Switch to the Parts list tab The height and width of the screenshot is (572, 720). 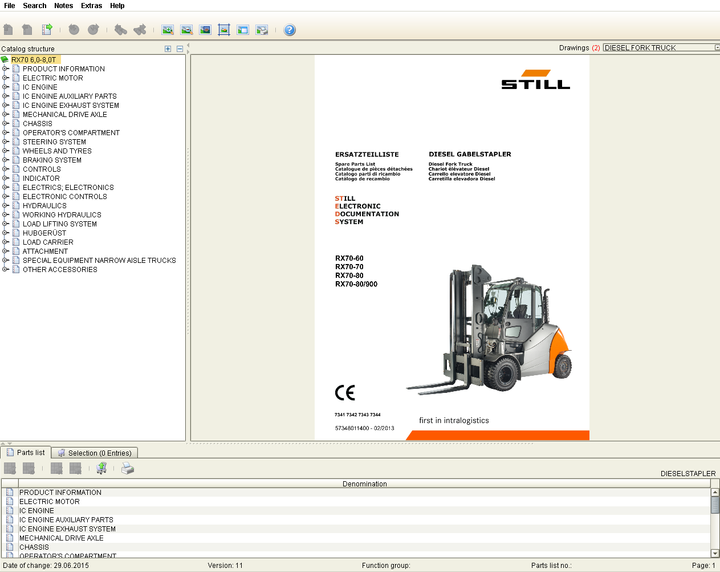(x=26, y=453)
